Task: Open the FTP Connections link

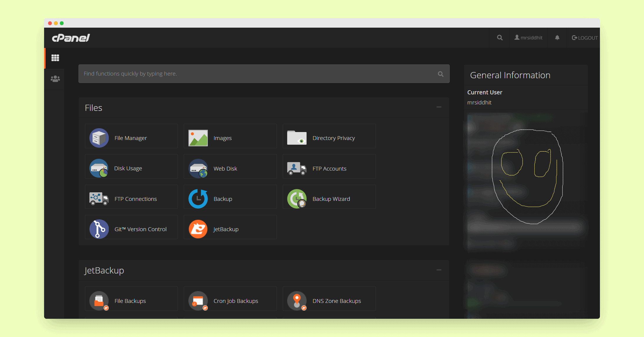Action: coord(136,199)
